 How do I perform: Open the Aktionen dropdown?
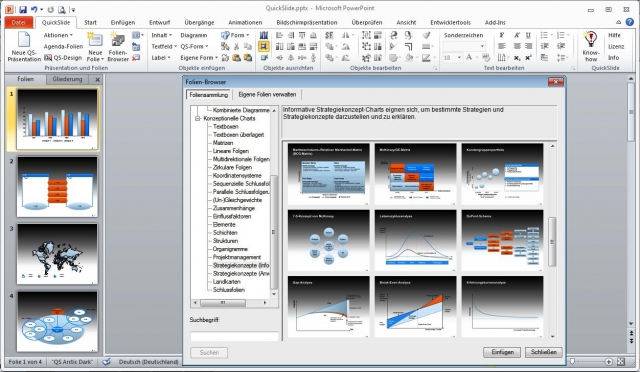click(58, 35)
